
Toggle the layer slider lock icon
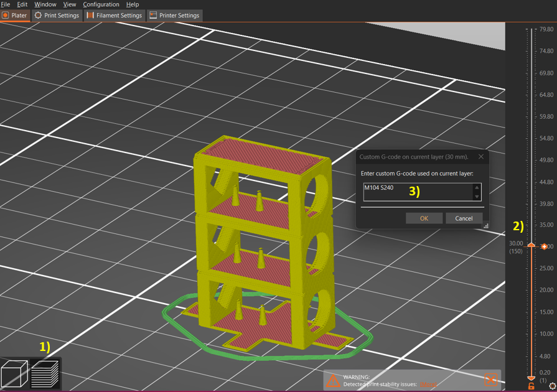(x=531, y=386)
